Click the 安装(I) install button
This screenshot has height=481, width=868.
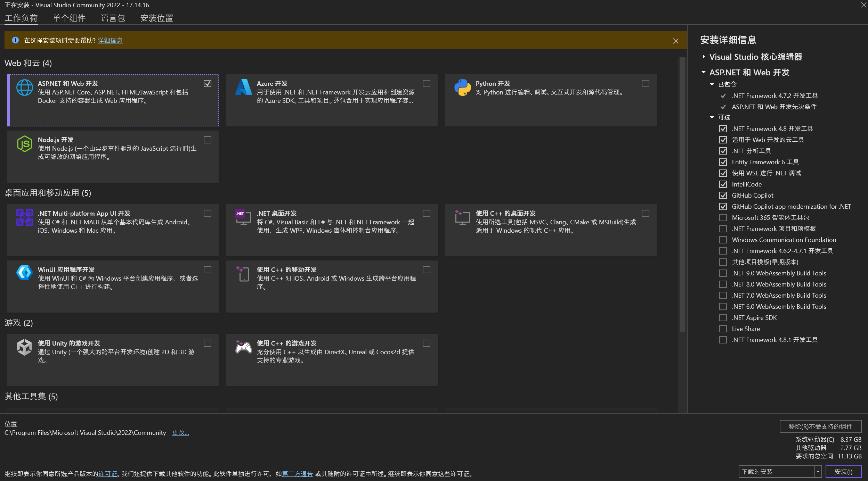pyautogui.click(x=843, y=472)
